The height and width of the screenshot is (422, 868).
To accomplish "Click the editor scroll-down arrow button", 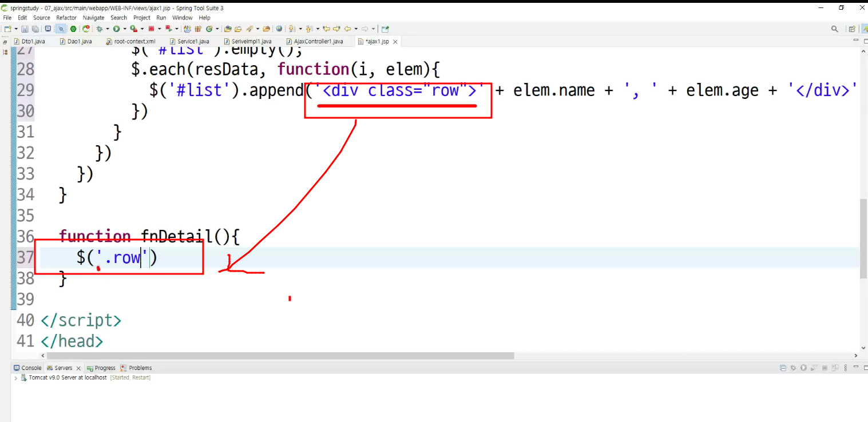I will coord(863,348).
